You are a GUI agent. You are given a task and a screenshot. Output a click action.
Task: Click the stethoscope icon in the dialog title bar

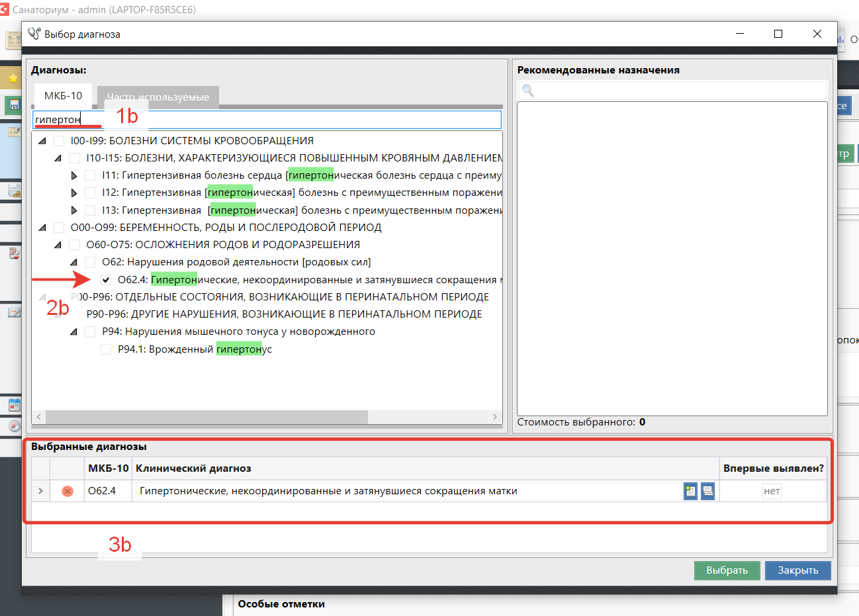coord(34,34)
